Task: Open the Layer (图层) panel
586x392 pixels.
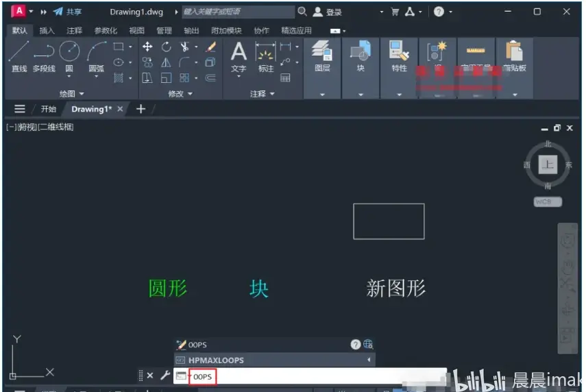Action: [322, 56]
